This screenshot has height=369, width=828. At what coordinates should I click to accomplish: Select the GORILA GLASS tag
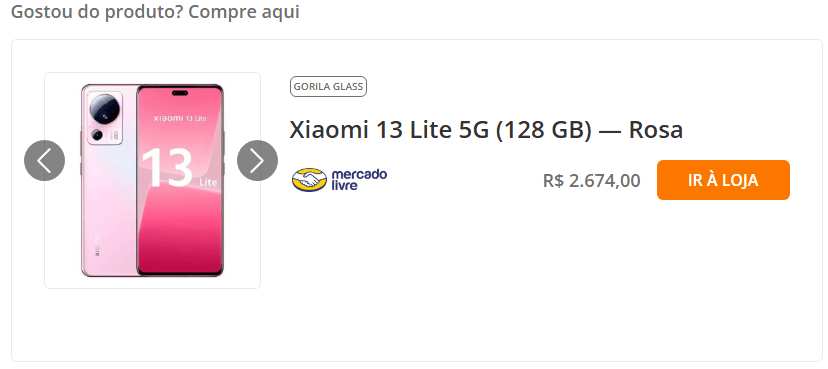click(328, 87)
